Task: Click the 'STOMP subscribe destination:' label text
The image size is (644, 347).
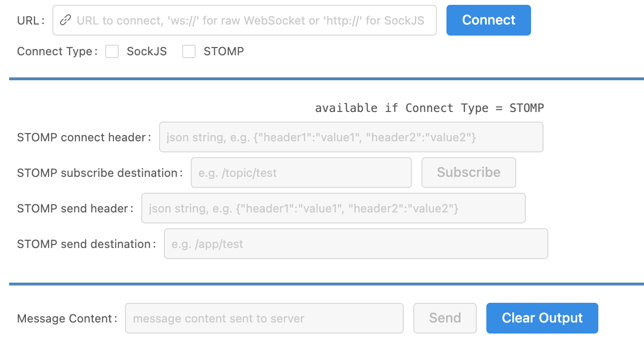Action: (100, 173)
